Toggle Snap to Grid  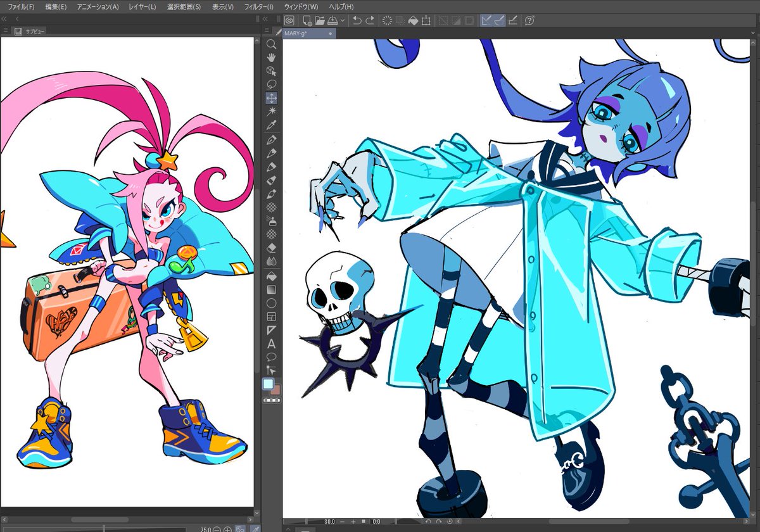(512, 20)
